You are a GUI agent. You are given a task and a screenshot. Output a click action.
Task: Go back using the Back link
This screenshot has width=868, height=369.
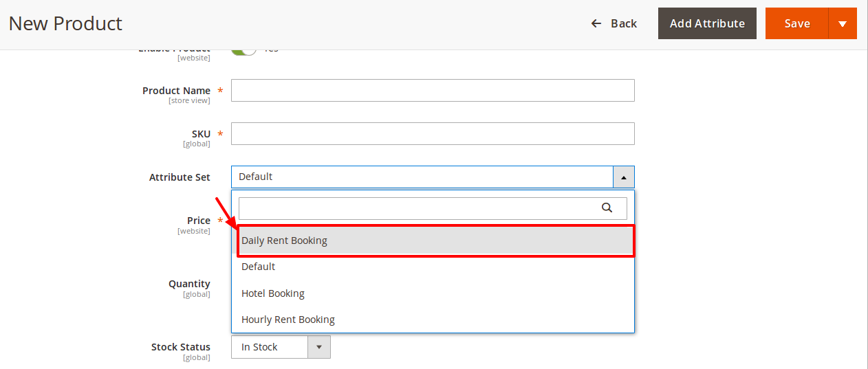pyautogui.click(x=623, y=23)
